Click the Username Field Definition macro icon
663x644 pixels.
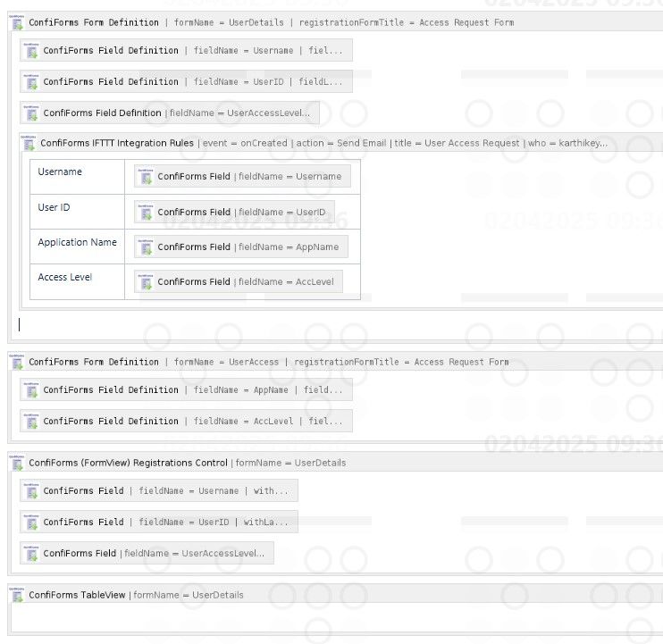31,50
